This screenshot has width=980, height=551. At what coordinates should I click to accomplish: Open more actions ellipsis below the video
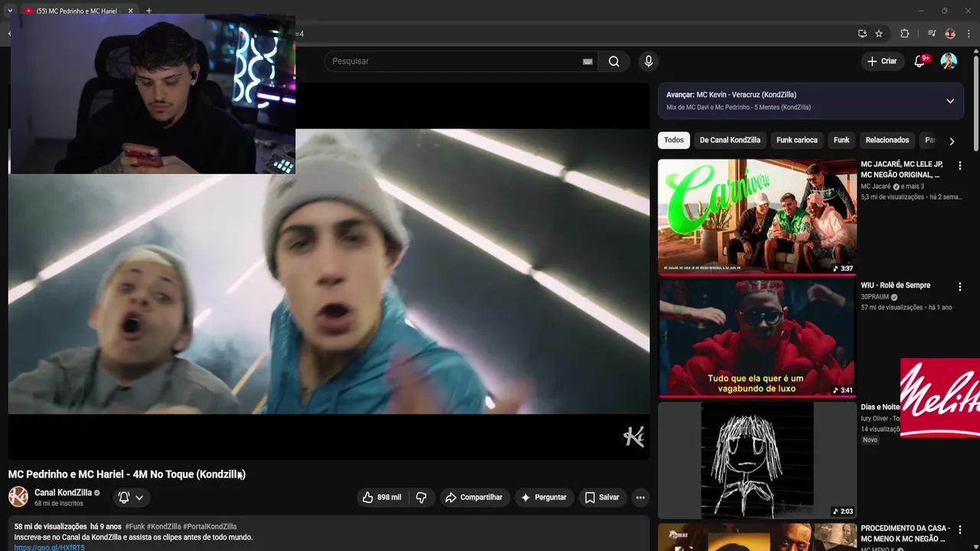click(x=640, y=497)
